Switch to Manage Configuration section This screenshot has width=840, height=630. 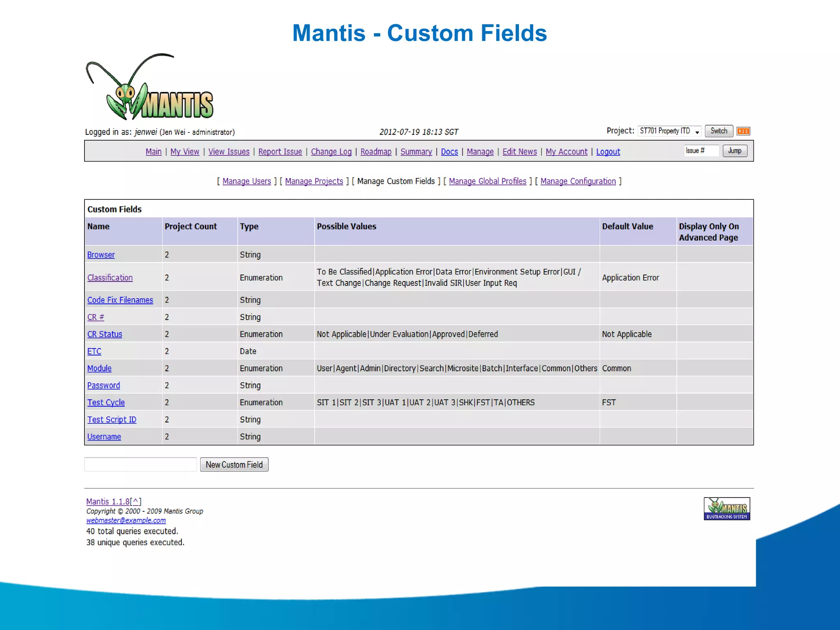(x=578, y=181)
